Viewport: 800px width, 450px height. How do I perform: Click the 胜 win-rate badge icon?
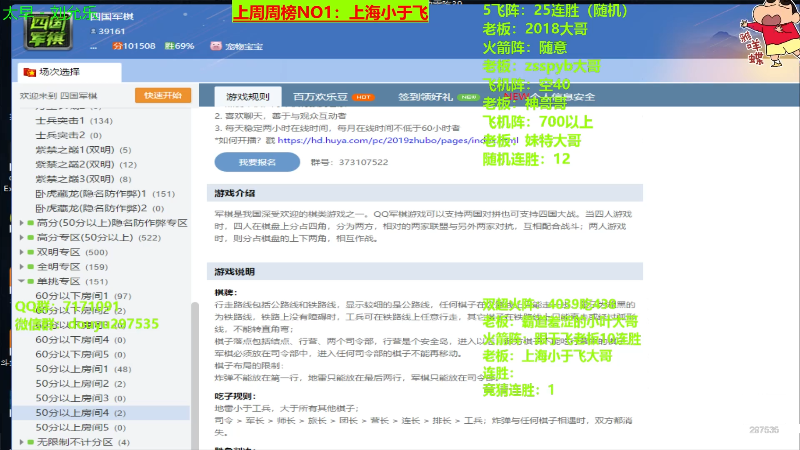169,46
